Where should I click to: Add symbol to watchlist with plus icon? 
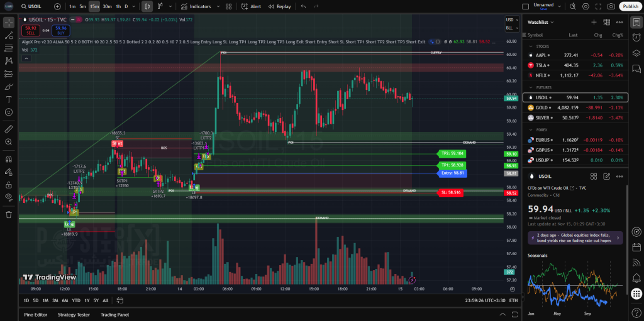point(594,22)
